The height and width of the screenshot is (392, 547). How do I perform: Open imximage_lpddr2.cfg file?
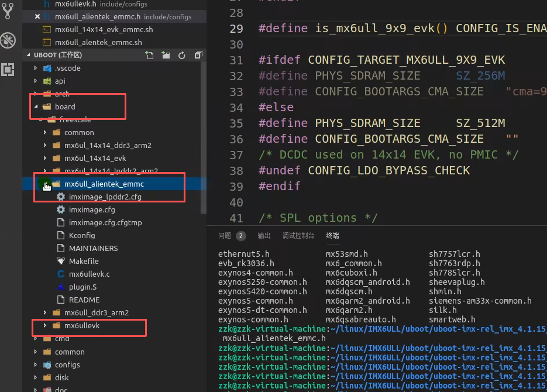105,197
